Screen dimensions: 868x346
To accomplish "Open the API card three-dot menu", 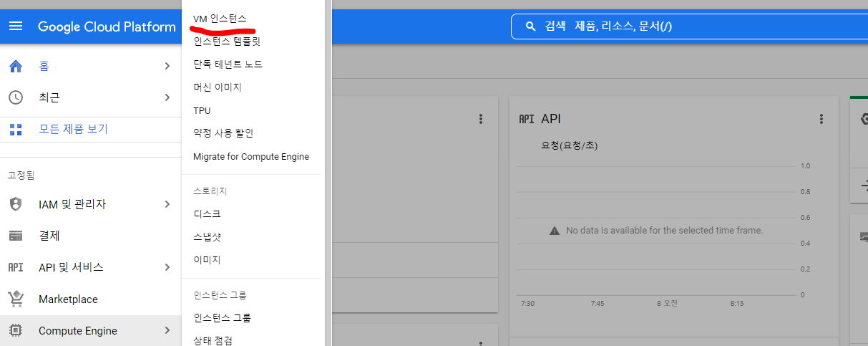I will tap(821, 119).
